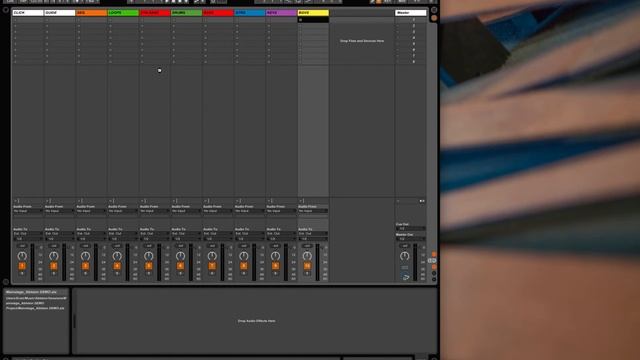Toggle the orange track activator button 3
The width and height of the screenshot is (640, 360).
tap(85, 266)
